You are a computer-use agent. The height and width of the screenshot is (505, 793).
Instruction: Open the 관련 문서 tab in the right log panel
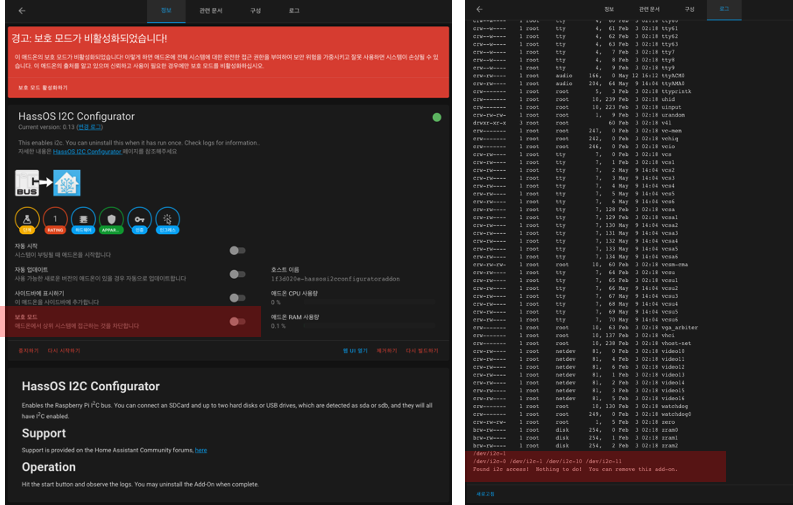[649, 9]
